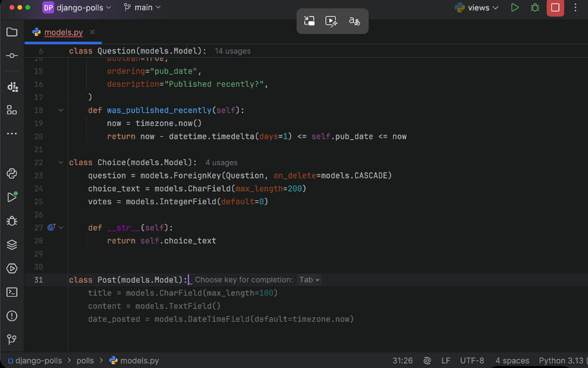Open the Commit tool window
Viewport: 588px width, 368px height.
pyautogui.click(x=12, y=56)
